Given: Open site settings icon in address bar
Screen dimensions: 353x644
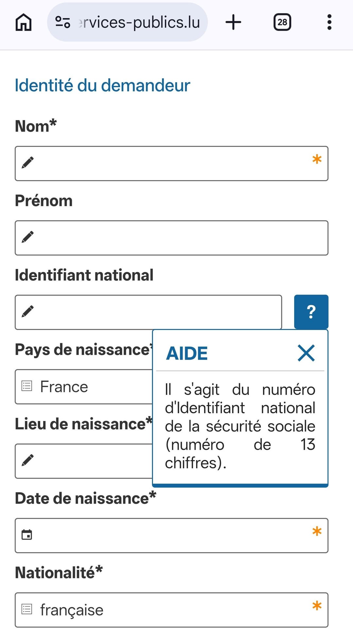Looking at the screenshot, I should [62, 22].
